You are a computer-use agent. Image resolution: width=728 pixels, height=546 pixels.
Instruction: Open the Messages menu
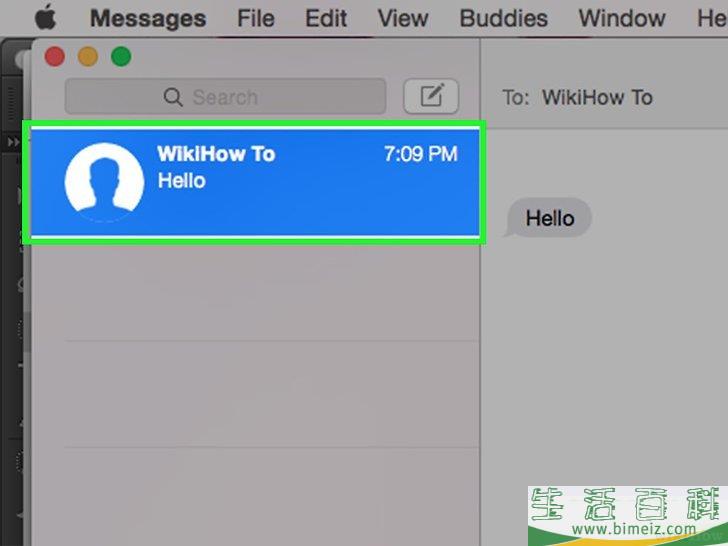148,19
